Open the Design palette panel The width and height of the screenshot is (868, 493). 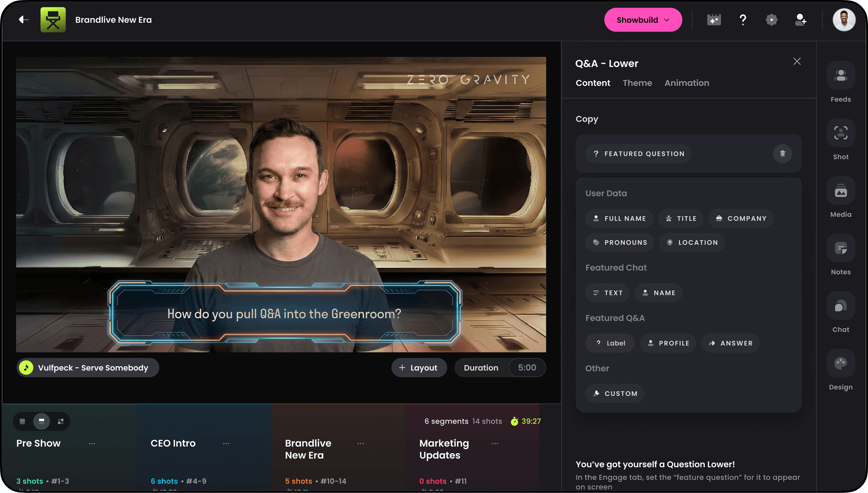841,363
